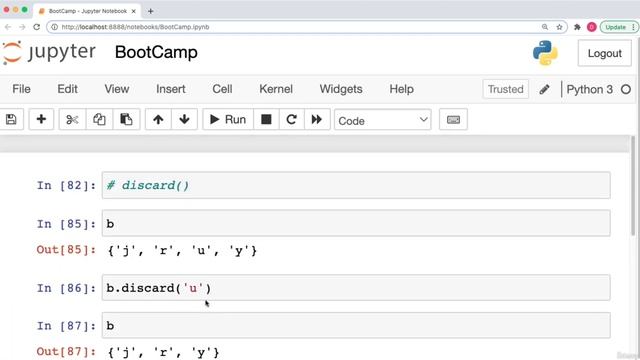Rename notebook title BootCamp
The width and height of the screenshot is (640, 360).
pyautogui.click(x=156, y=52)
